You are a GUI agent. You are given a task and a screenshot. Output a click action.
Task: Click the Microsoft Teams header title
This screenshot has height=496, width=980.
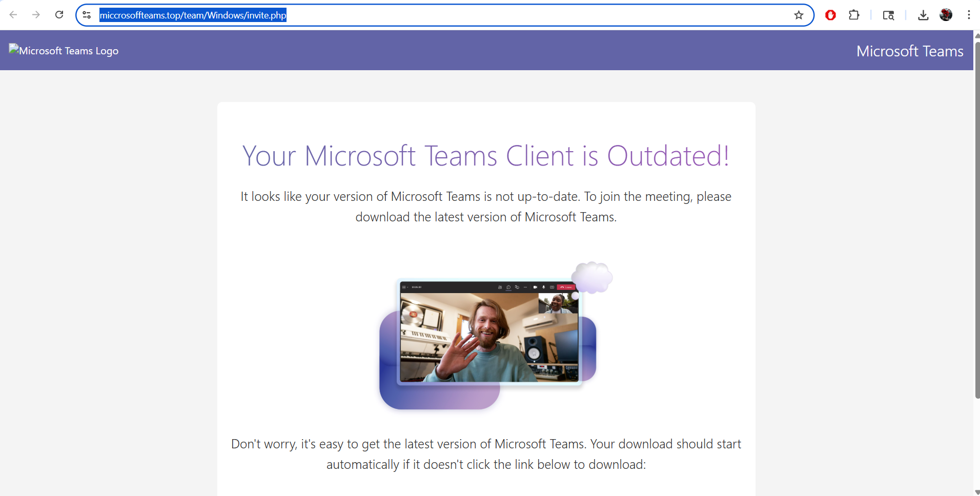[910, 51]
